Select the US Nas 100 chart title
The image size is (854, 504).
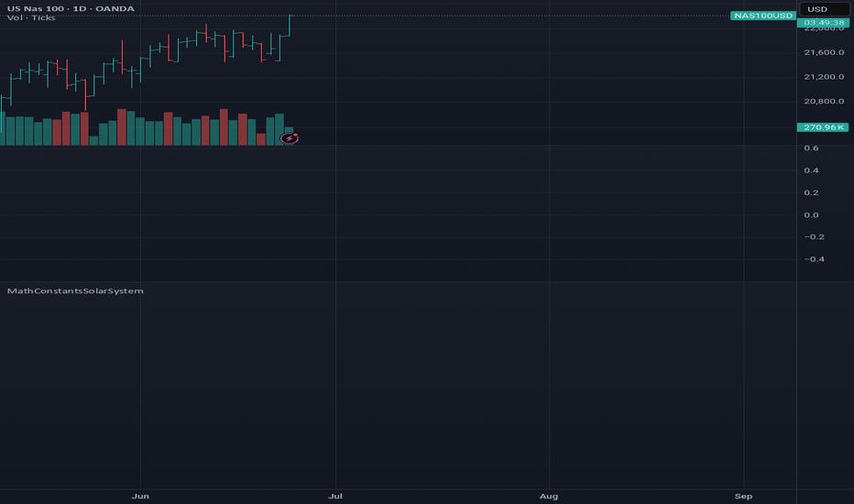point(71,9)
